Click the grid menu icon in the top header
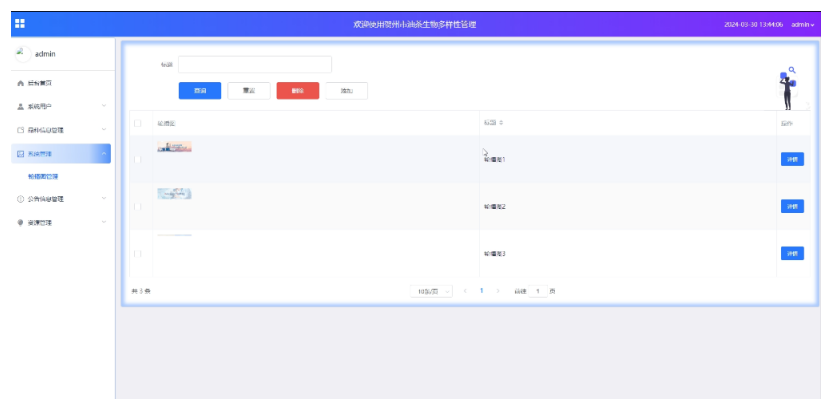Image resolution: width=835 pixels, height=416 pixels. [20, 23]
